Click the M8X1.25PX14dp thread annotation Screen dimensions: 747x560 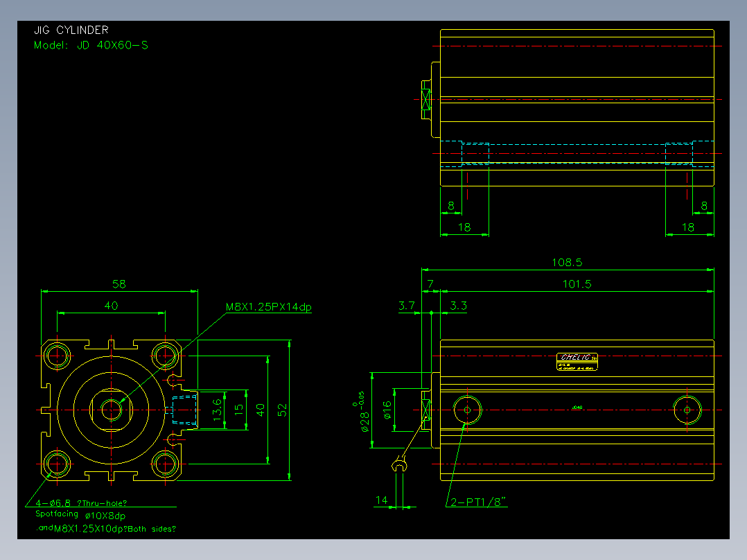(269, 307)
